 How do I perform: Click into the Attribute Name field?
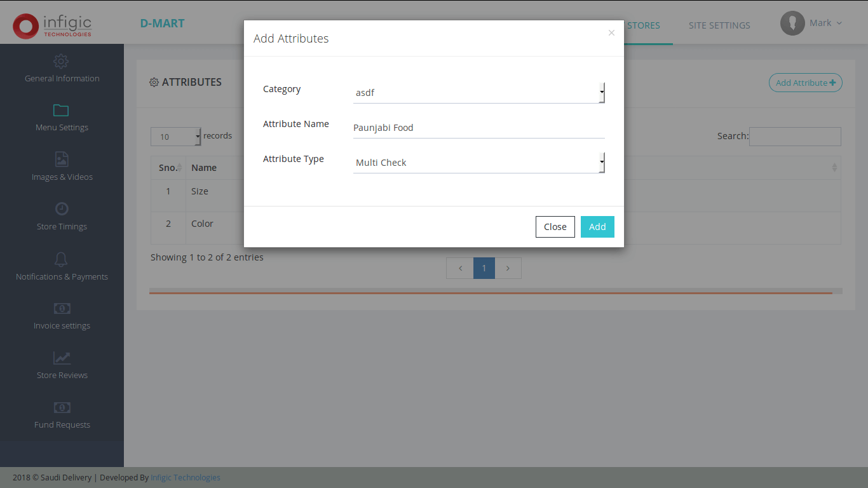point(478,128)
